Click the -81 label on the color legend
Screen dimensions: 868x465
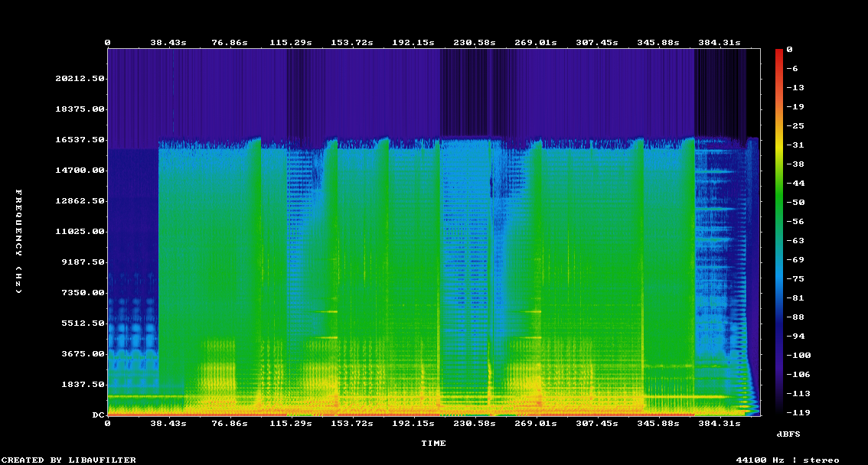(793, 298)
